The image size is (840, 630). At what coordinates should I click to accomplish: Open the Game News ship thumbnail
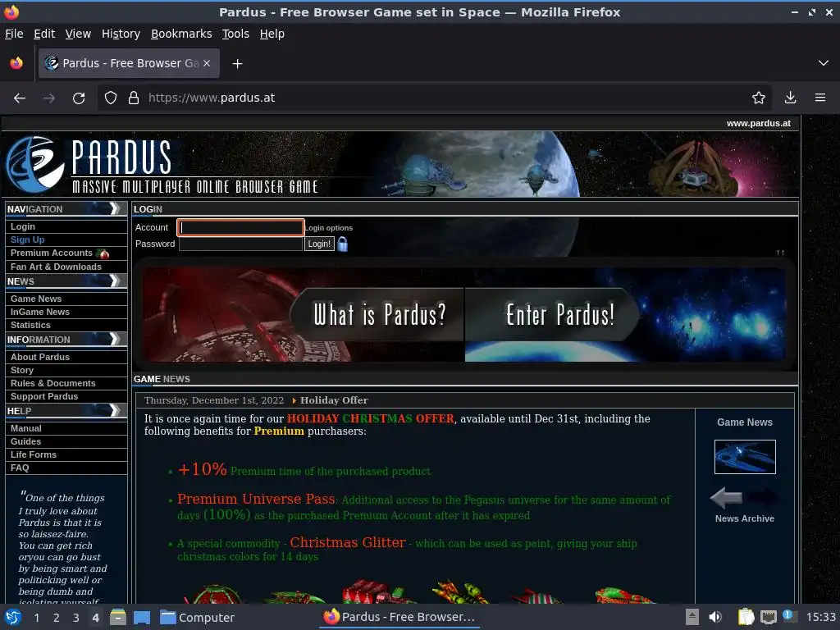[745, 457]
